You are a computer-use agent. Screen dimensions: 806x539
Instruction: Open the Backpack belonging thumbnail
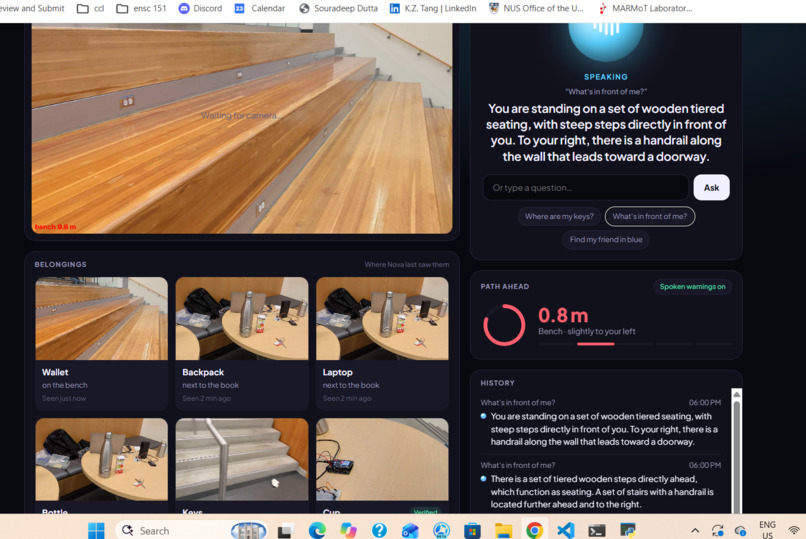pos(242,319)
